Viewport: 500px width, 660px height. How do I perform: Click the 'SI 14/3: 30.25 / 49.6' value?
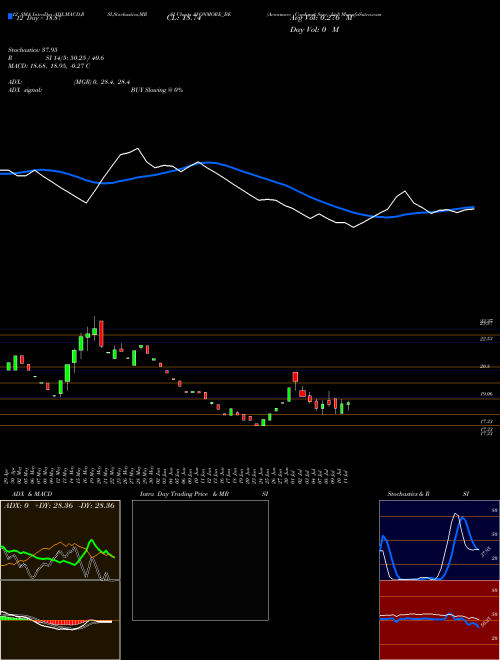(x=75, y=58)
